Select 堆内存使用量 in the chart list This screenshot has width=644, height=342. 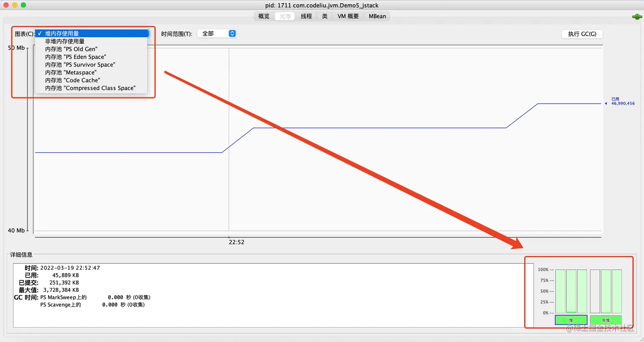point(92,34)
